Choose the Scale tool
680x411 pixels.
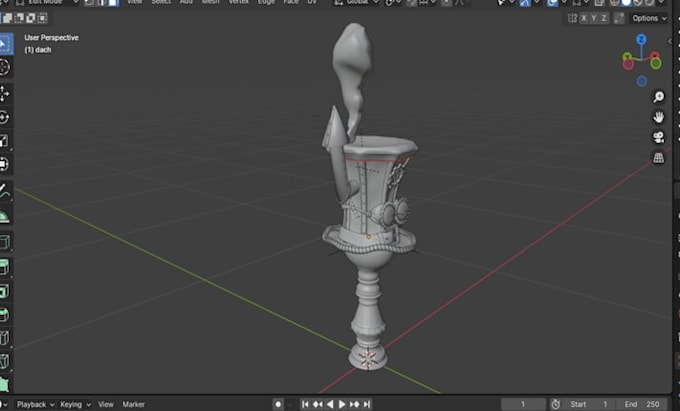coord(5,141)
